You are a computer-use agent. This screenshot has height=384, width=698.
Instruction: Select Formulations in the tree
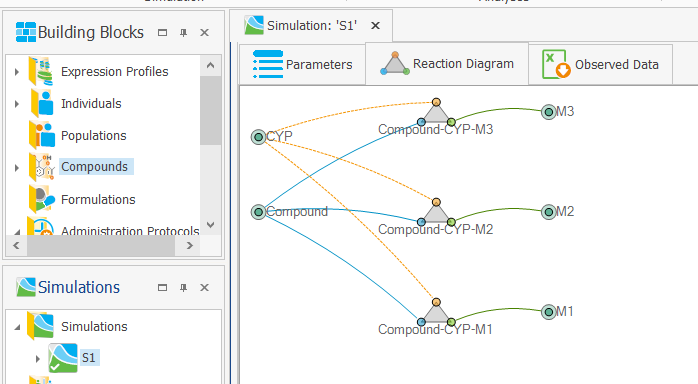point(98,199)
